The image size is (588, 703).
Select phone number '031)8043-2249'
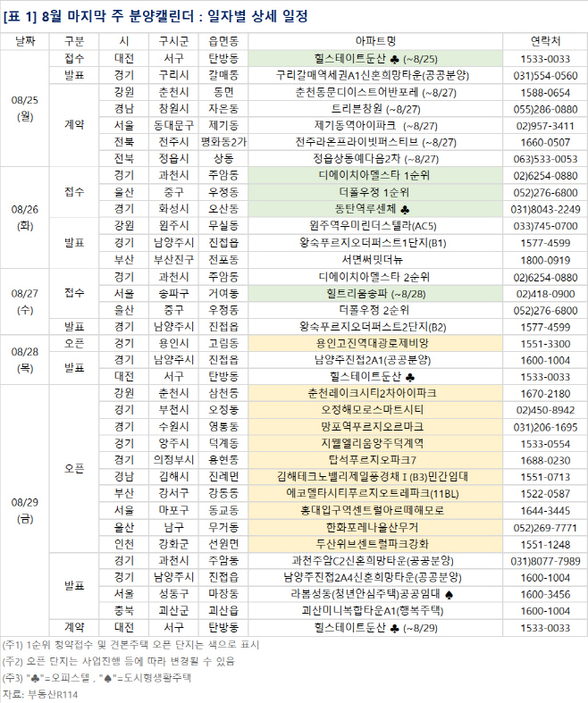point(545,209)
